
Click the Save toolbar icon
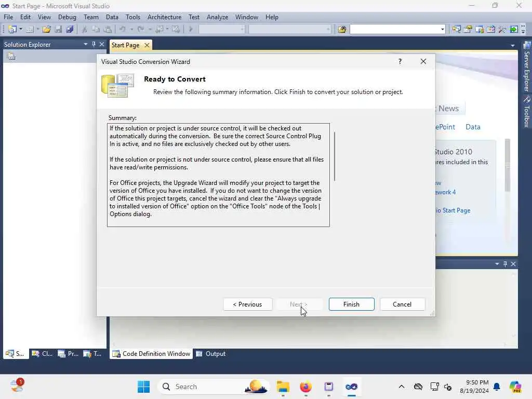pyautogui.click(x=58, y=29)
